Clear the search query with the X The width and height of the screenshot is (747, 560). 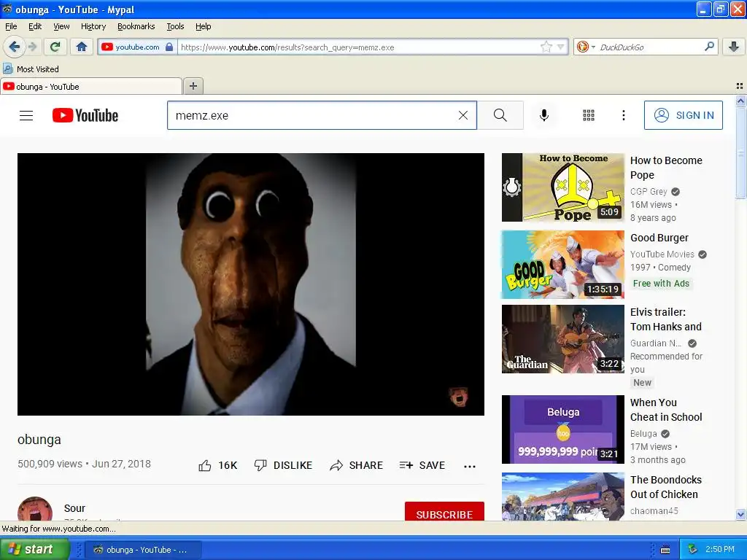463,115
